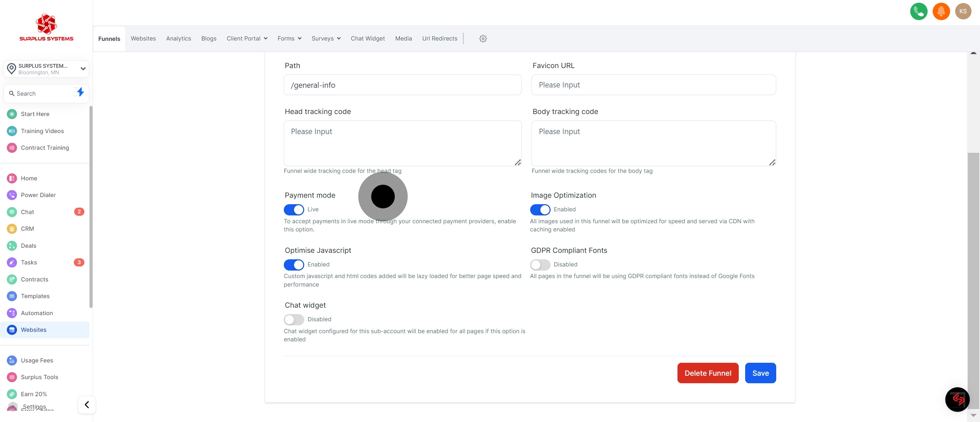980x422 pixels.
Task: Collapse sidebar with left arrow button
Action: point(87,405)
